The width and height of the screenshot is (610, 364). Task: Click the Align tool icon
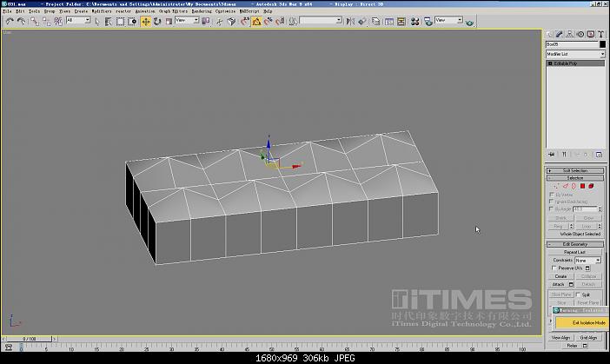pos(362,22)
